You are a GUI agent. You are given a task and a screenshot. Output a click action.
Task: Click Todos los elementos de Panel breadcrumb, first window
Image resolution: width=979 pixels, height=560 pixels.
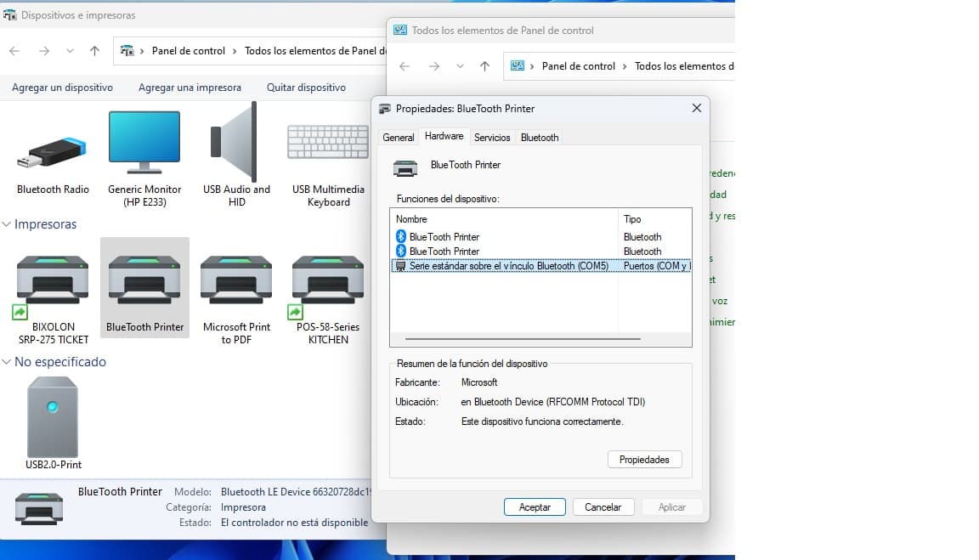[315, 51]
